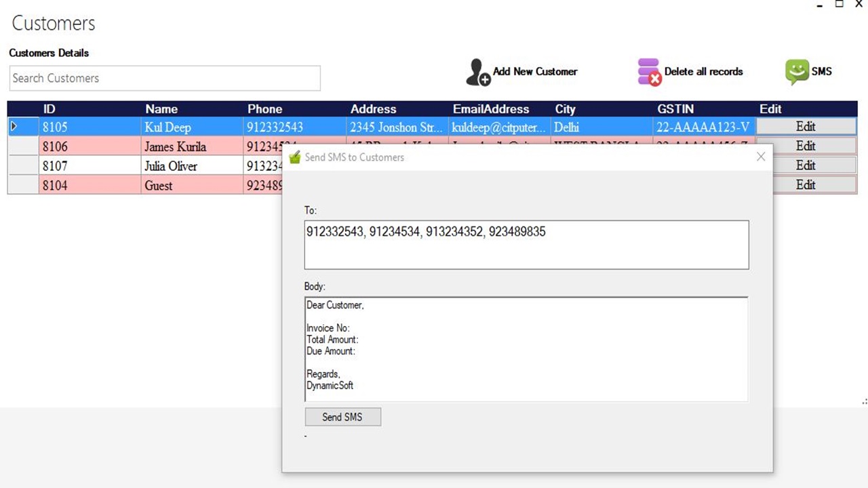This screenshot has width=868, height=488.
Task: Close the Send SMS to Customers dialog
Action: [760, 156]
